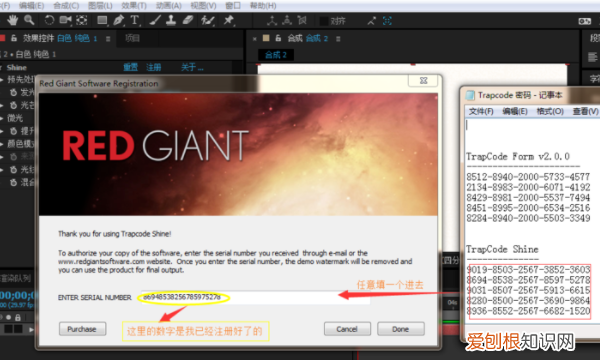600x360 pixels.
Task: Click the paragraph align icon in right panel
Action: click(592, 58)
